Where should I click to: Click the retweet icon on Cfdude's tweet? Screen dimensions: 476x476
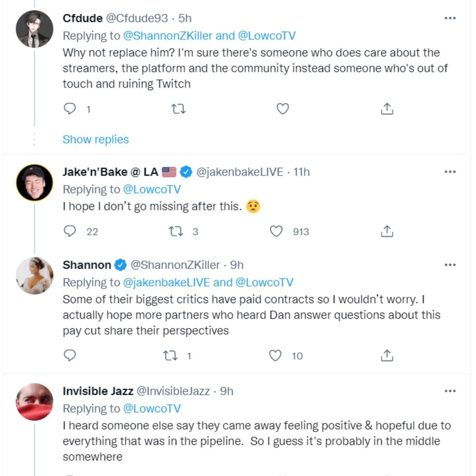click(179, 108)
